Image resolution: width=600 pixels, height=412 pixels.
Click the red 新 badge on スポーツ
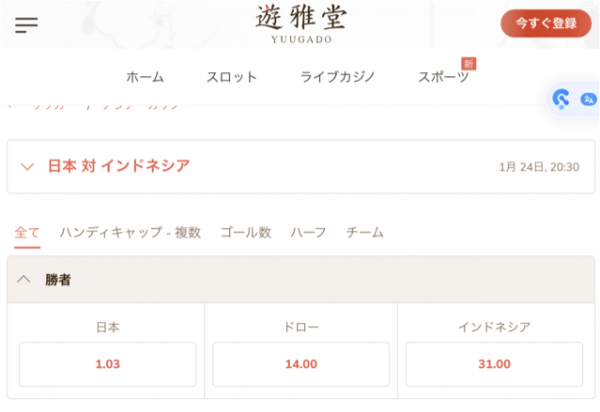pos(468,64)
